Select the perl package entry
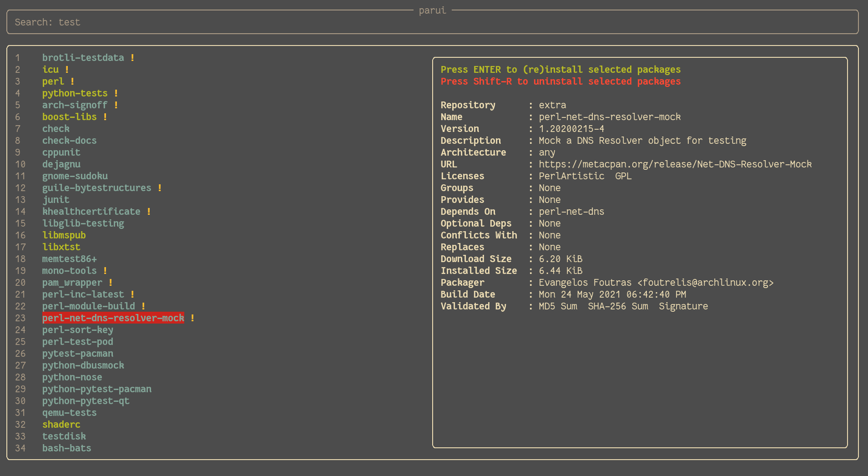The image size is (868, 476). [53, 81]
